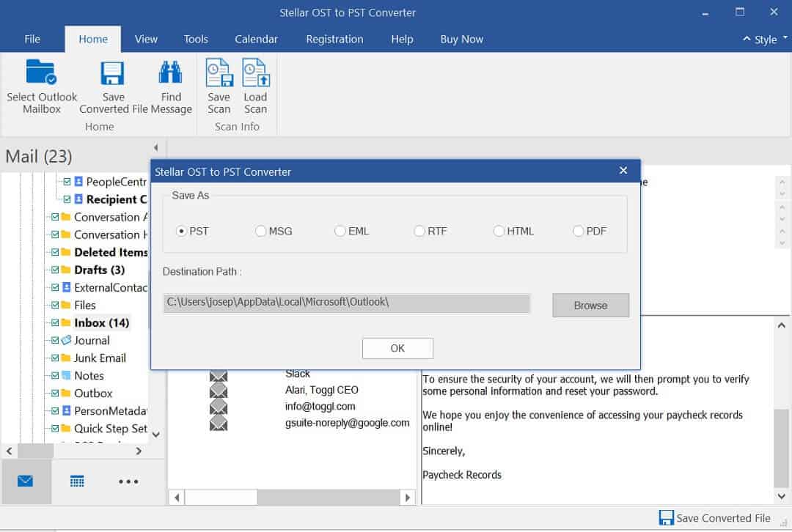Open the Outbox folder
Image resolution: width=792 pixels, height=532 pixels.
(x=93, y=394)
